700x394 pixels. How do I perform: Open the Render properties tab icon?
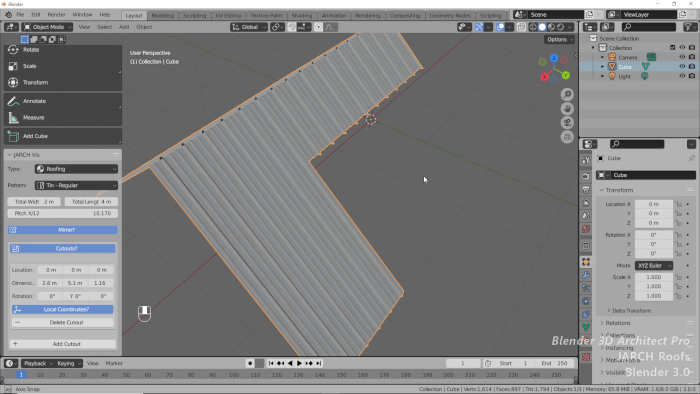(586, 176)
